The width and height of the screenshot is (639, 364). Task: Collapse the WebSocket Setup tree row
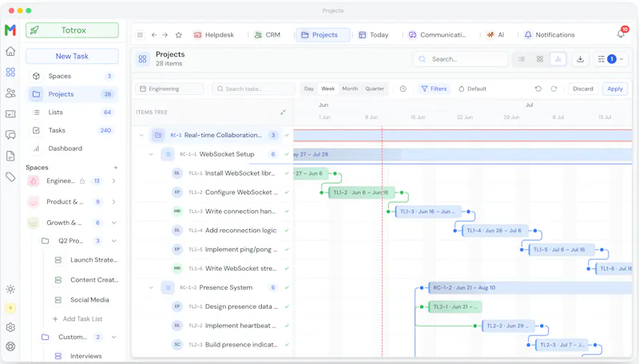pyautogui.click(x=151, y=154)
